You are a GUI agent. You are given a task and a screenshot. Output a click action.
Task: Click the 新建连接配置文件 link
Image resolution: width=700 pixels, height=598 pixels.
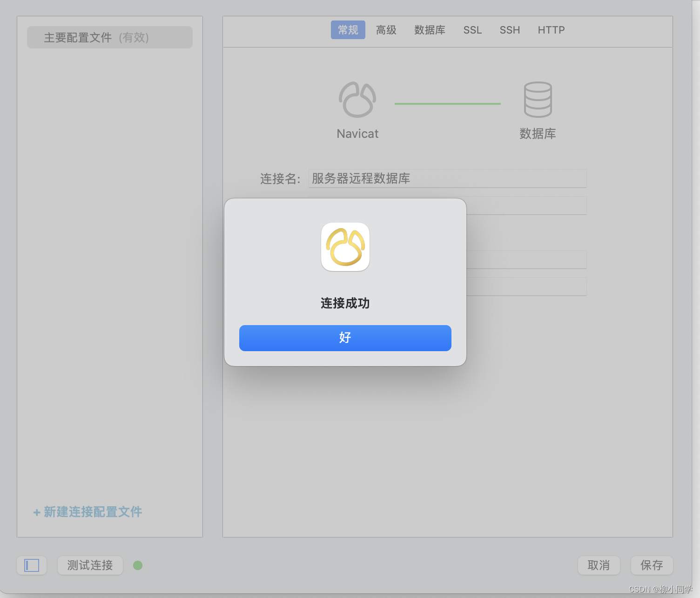87,512
